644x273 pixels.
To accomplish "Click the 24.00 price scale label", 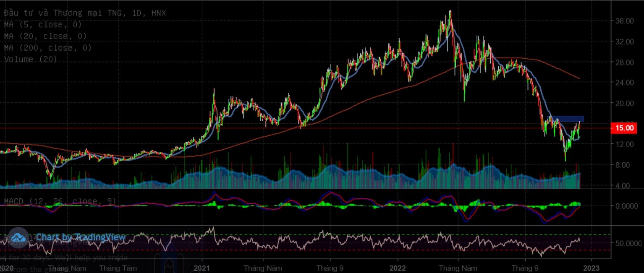I will (624, 83).
